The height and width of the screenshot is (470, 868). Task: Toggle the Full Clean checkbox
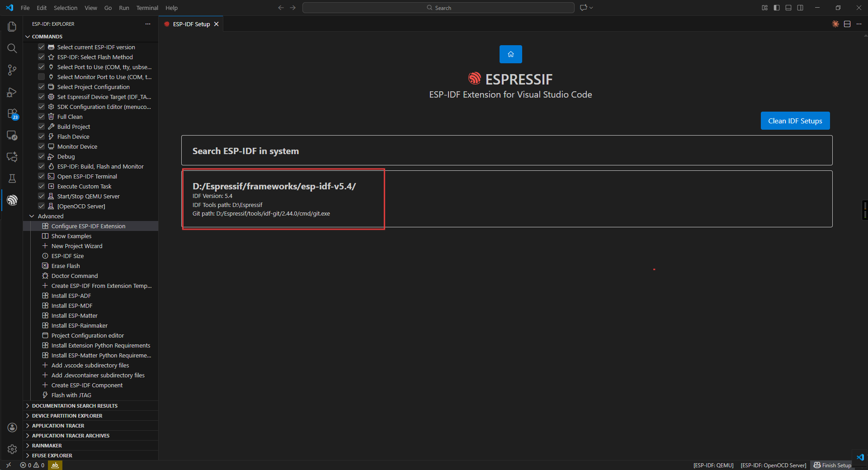click(41, 117)
